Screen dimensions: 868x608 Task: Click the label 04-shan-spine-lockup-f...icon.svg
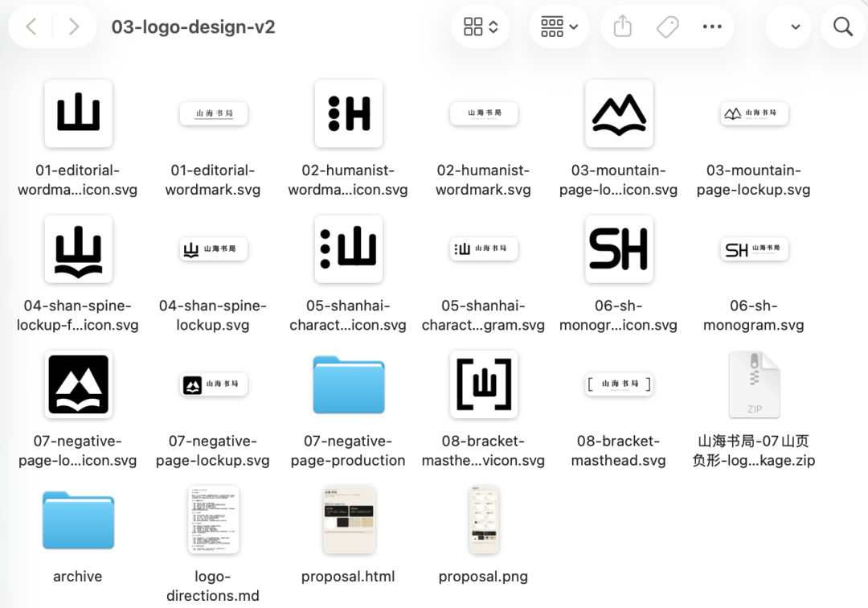point(77,315)
